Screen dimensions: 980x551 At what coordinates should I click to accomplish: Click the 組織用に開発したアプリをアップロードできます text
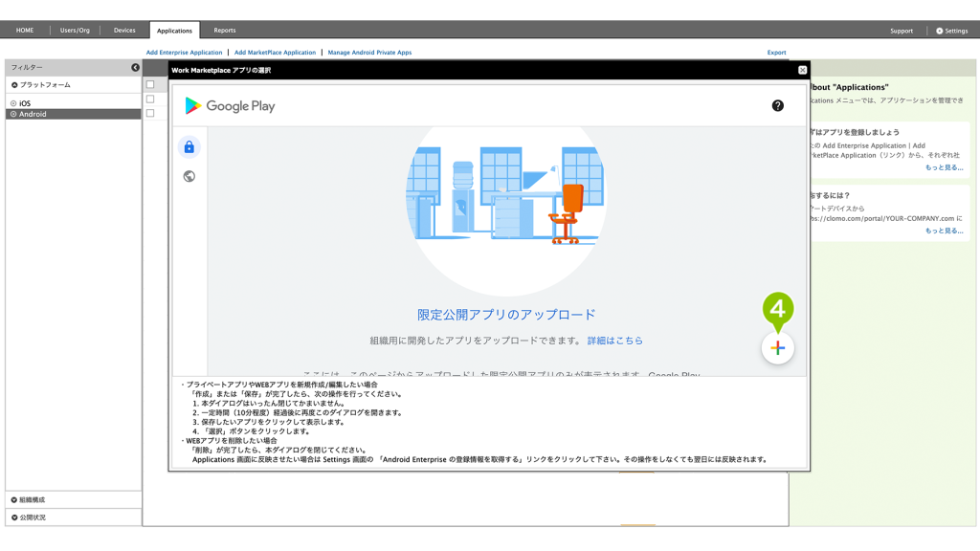(476, 341)
